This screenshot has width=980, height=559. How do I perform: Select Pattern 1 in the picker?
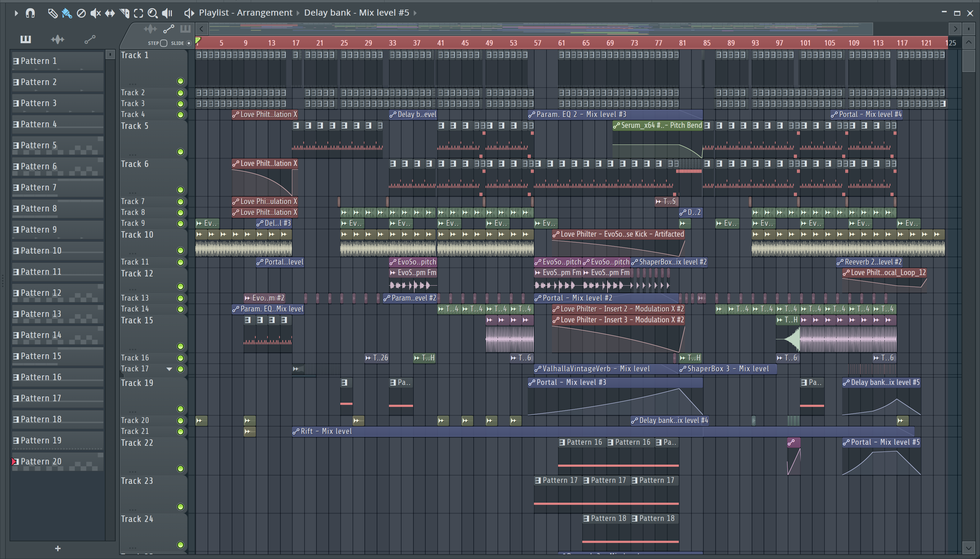[x=58, y=61]
